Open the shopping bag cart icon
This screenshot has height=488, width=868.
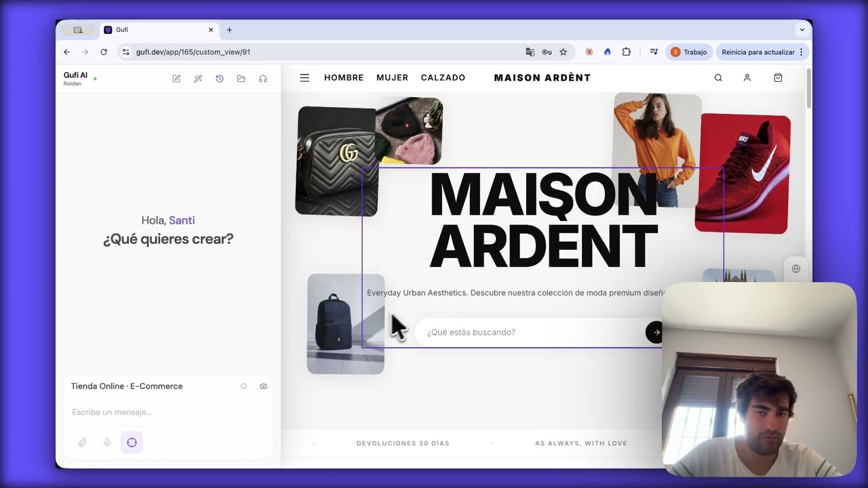(x=778, y=78)
